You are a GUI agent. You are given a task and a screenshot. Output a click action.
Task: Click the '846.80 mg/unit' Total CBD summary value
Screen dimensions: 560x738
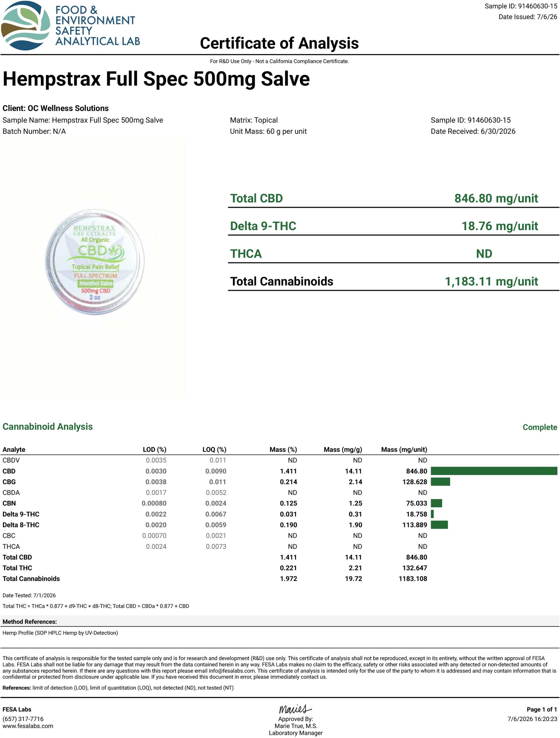(496, 199)
